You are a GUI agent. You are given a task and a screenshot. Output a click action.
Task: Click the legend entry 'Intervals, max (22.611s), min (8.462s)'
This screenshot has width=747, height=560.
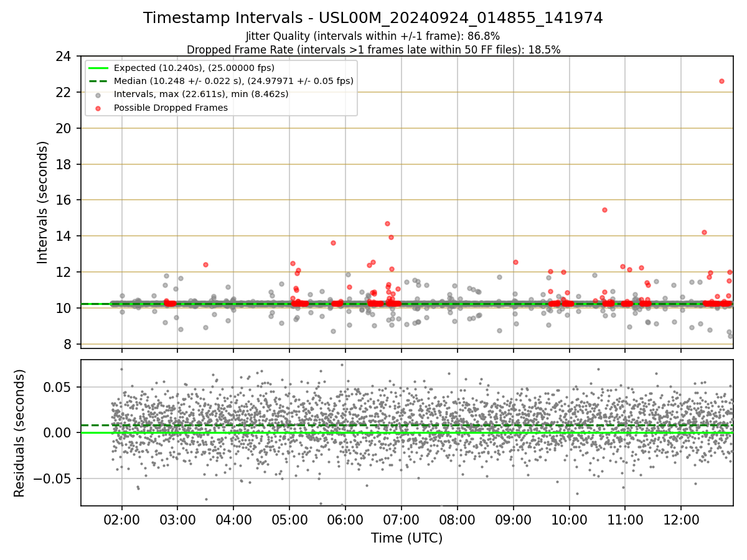pyautogui.click(x=200, y=94)
